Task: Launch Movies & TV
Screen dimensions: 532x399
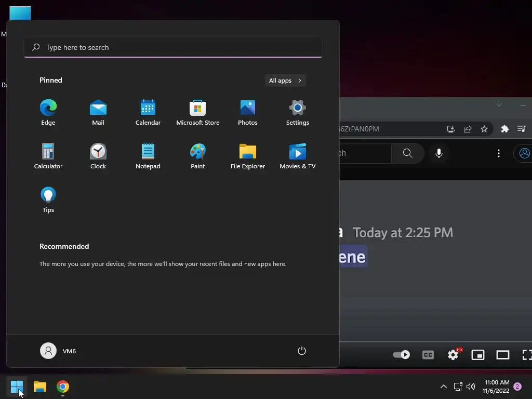Action: pos(298,156)
